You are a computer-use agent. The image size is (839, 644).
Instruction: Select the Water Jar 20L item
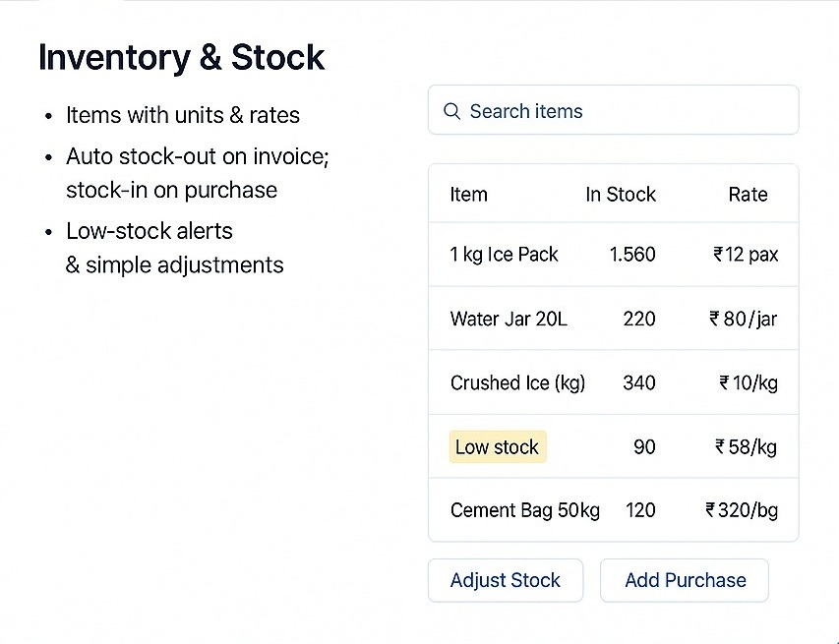[509, 319]
